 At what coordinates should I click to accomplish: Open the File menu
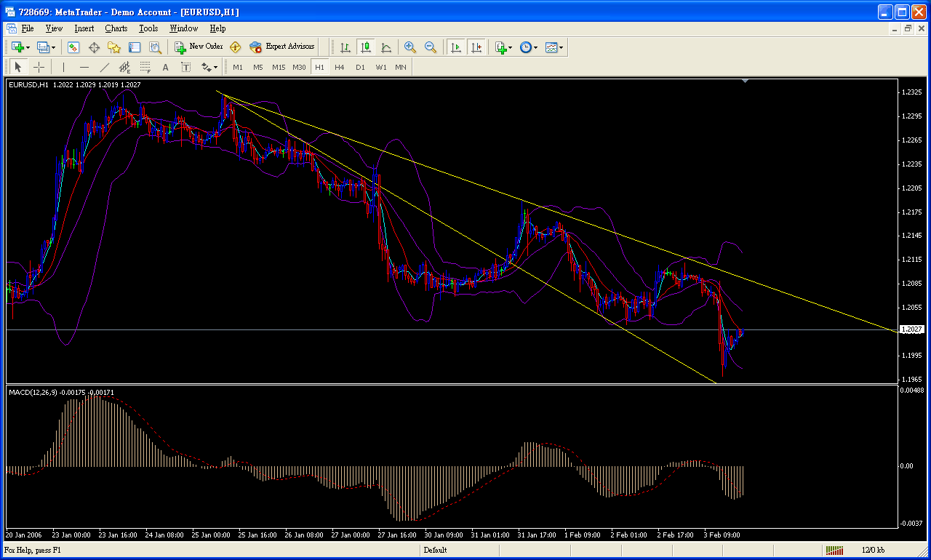pos(28,28)
